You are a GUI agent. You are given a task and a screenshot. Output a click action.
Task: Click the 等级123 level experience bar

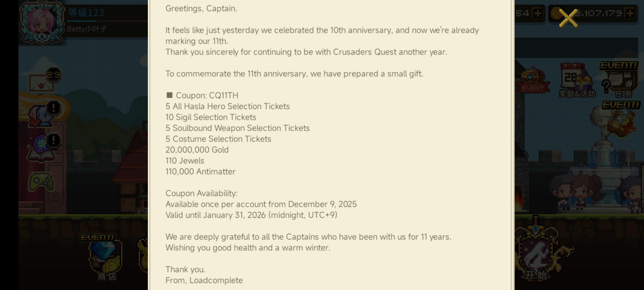pos(86,13)
